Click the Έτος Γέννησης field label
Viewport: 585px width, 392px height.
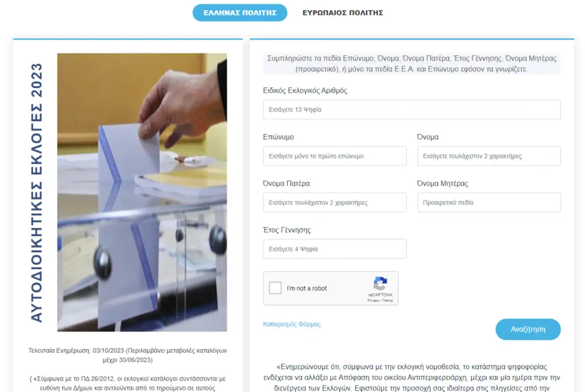pyautogui.click(x=287, y=230)
